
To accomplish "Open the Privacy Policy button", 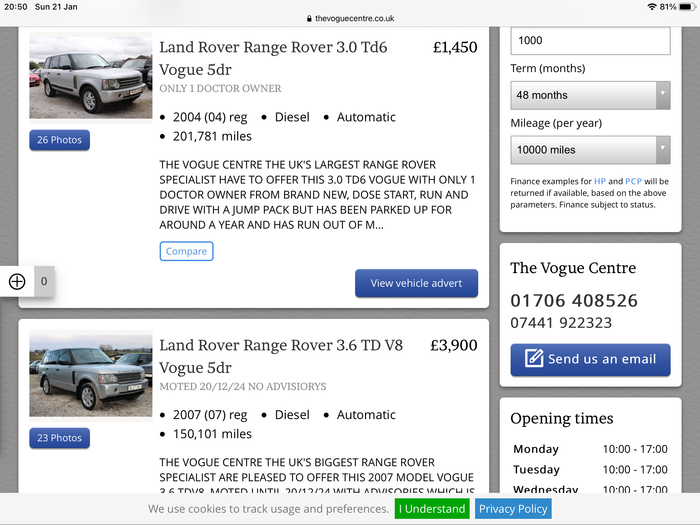I will tap(513, 509).
